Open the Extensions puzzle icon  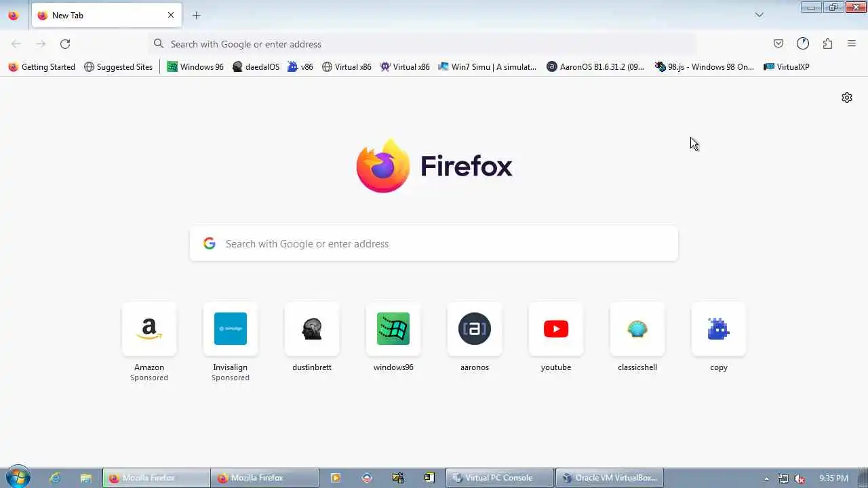(x=827, y=43)
